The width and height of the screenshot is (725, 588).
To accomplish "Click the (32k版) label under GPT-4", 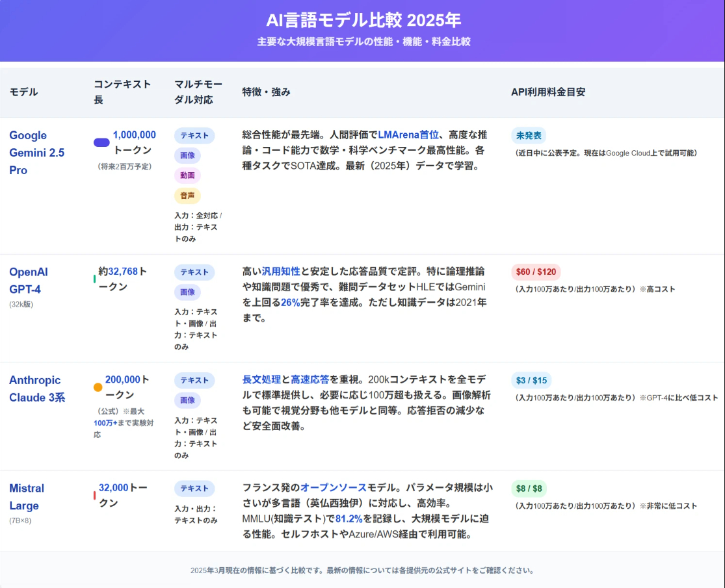I will point(21,304).
